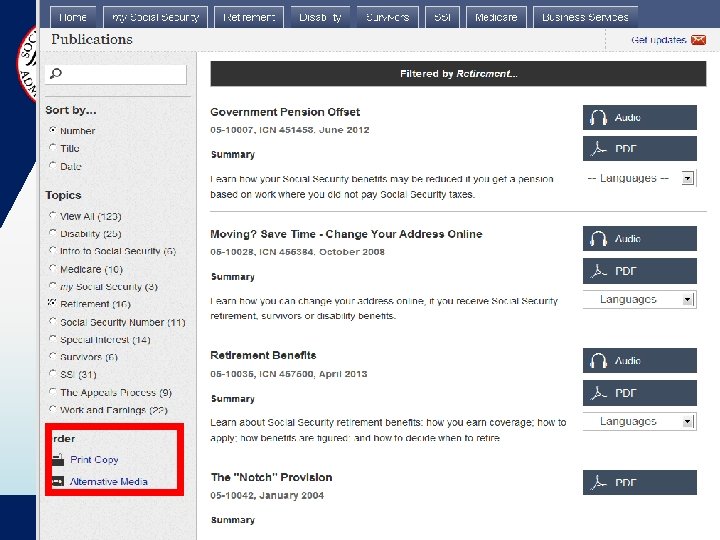
Task: Open the Medicare tab
Action: click(496, 17)
